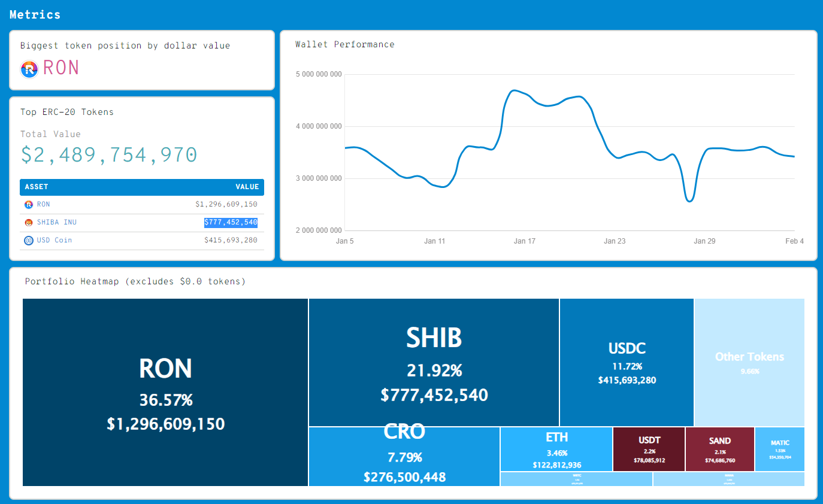Select the MATIC tile in the heatmap
The image size is (823, 504).
[x=780, y=450]
